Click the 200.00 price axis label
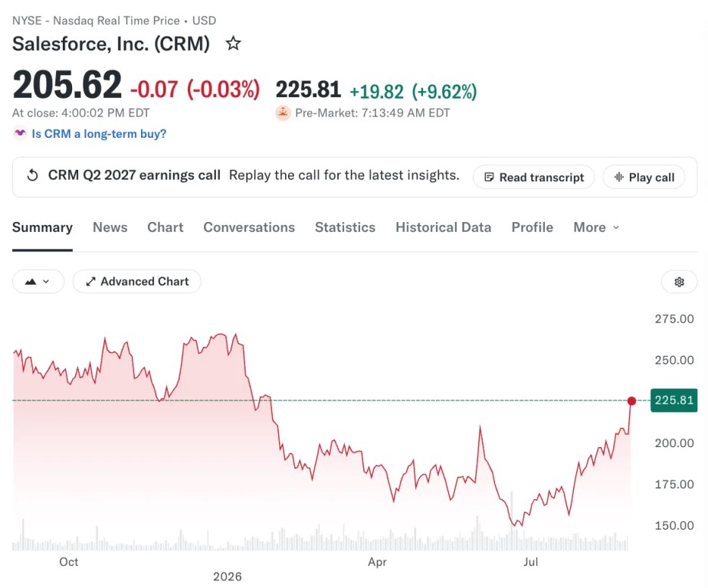 click(x=674, y=443)
